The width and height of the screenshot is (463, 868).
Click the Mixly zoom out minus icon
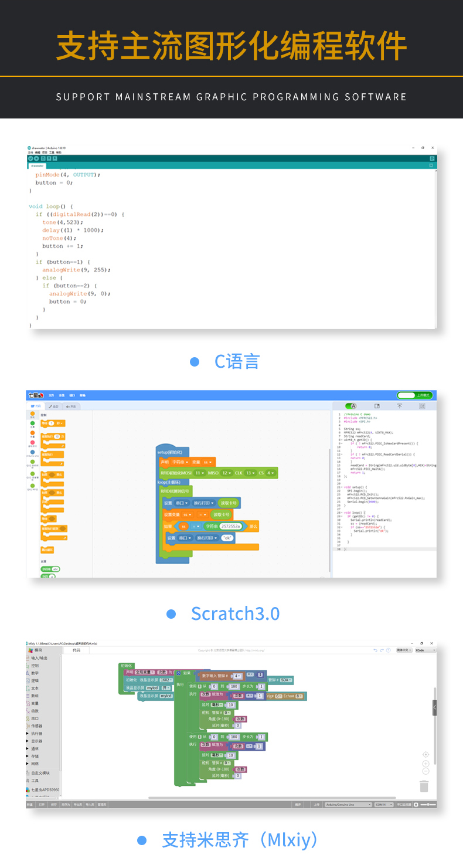[425, 771]
